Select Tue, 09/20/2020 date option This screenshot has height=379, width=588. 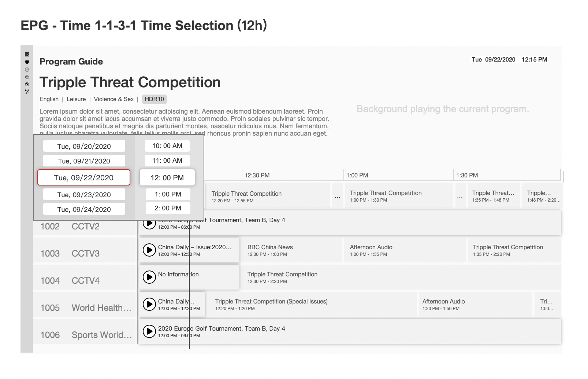coord(84,146)
